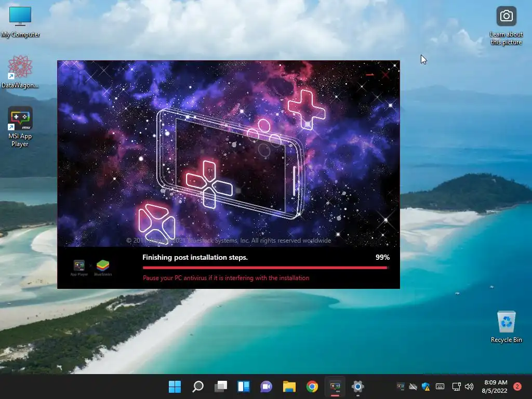This screenshot has width=532, height=399.
Task: Click the volume speaker tray icon
Action: 469,387
